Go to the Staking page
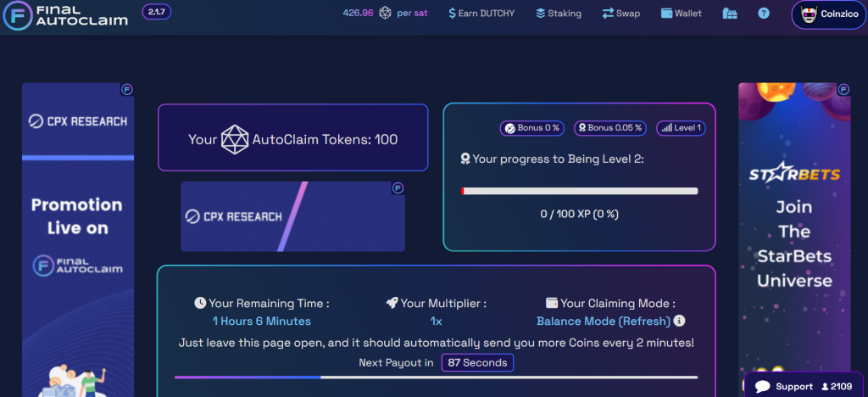The image size is (868, 397). (x=559, y=14)
